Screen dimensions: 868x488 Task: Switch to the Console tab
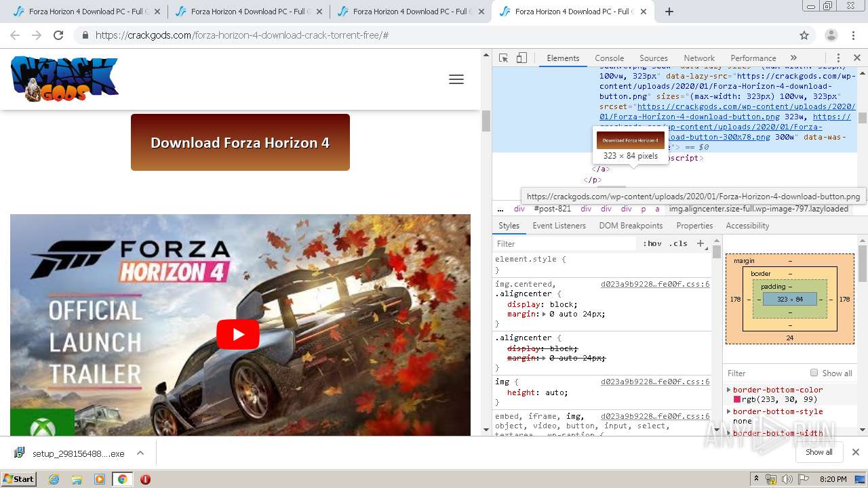pos(609,58)
